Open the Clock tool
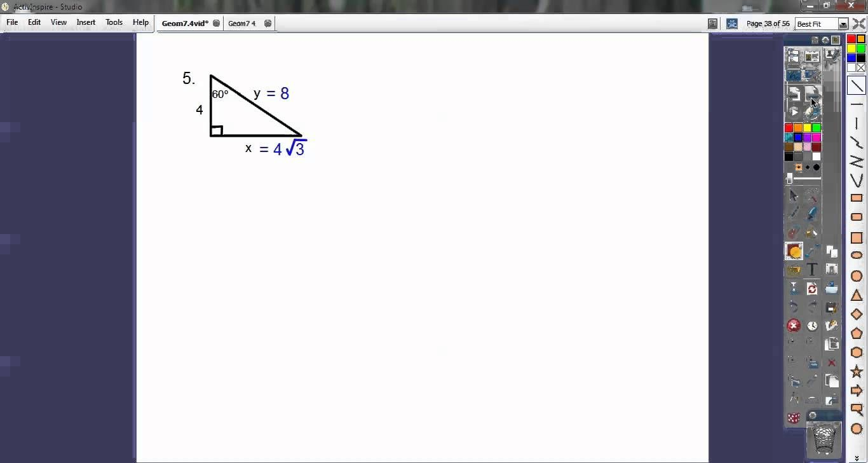The height and width of the screenshot is (463, 868). point(812,326)
